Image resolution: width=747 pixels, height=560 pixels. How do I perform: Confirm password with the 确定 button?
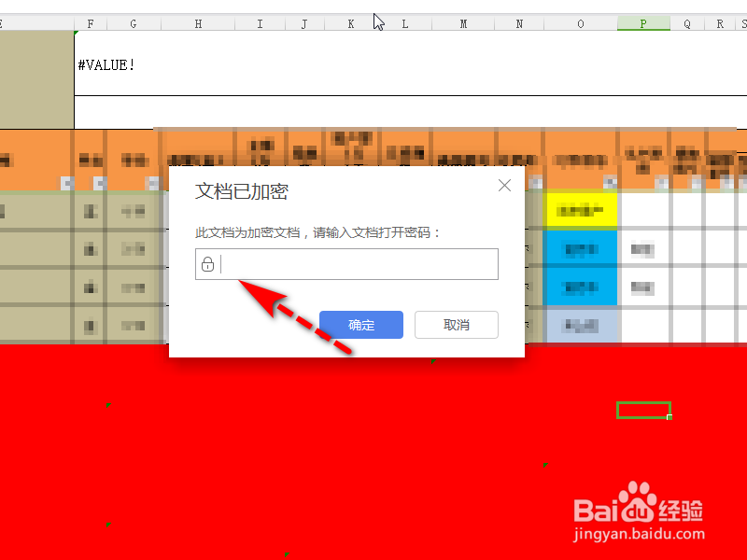[x=361, y=325]
